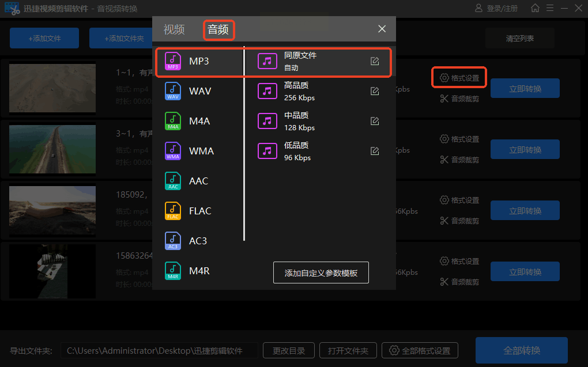
Task: Open 音频裁剪 for the 185092 file
Action: coord(459,221)
